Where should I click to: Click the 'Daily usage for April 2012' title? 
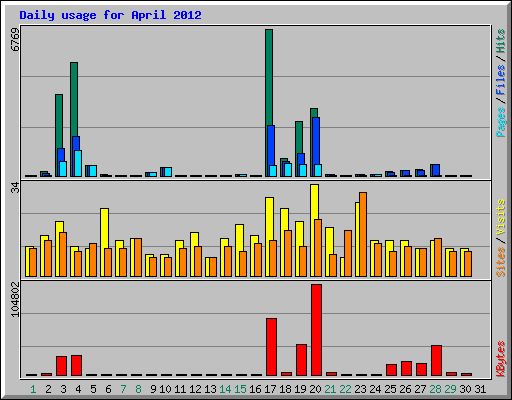110,15
